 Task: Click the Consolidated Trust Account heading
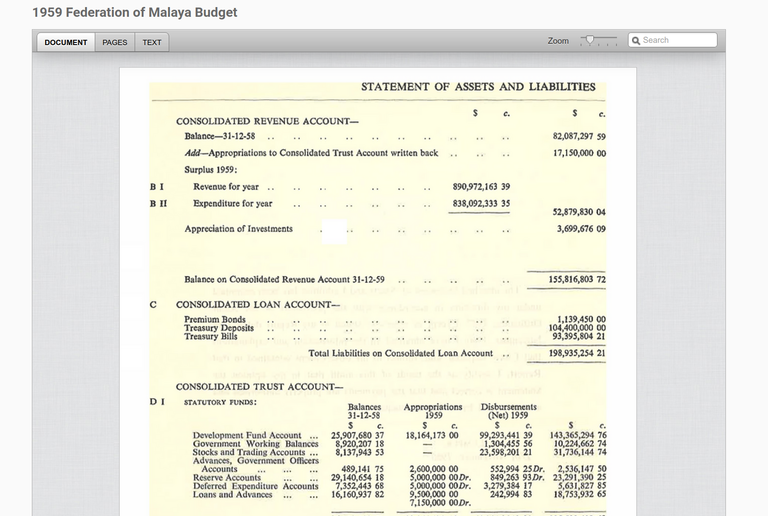259,387
